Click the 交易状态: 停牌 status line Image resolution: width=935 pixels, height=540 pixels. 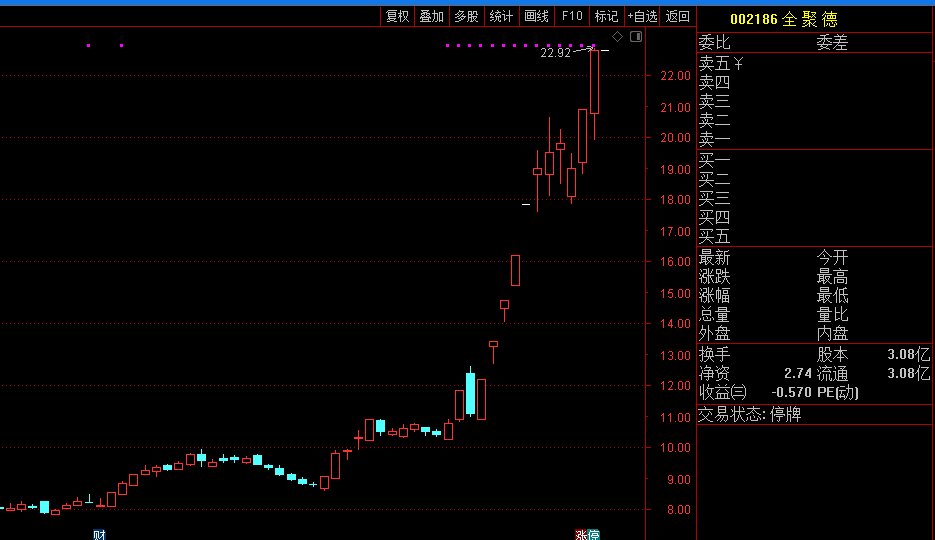coord(750,414)
